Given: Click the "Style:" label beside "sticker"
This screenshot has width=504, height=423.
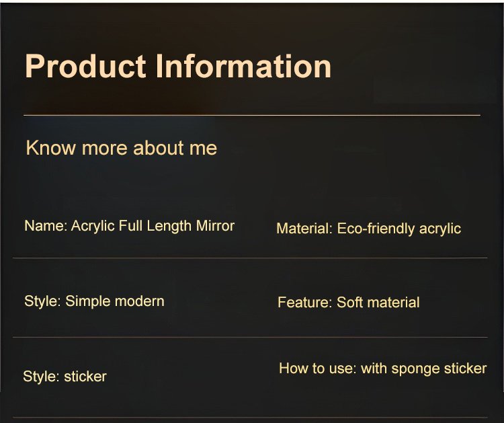Looking at the screenshot, I should [41, 377].
